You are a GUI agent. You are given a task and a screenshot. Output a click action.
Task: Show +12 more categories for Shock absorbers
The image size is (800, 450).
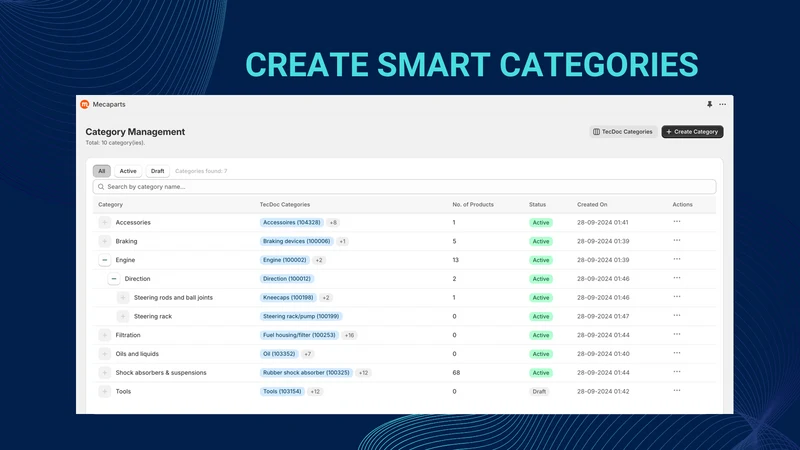pos(363,372)
